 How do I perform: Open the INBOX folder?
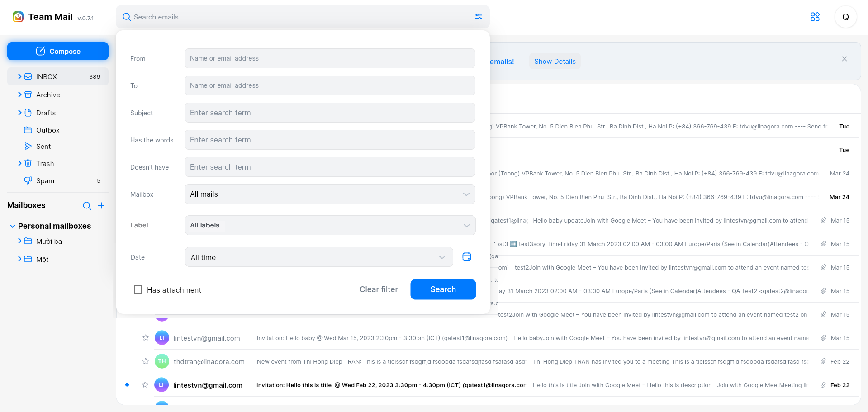click(x=58, y=76)
